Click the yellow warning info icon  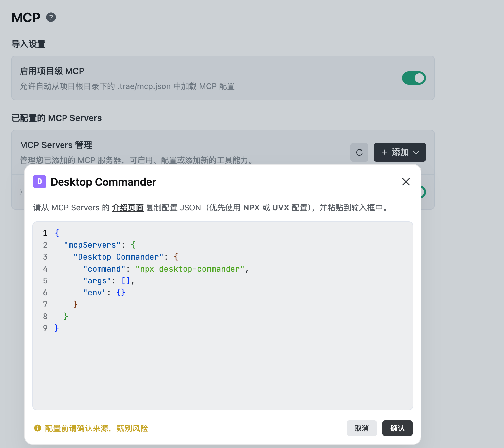pos(38,428)
